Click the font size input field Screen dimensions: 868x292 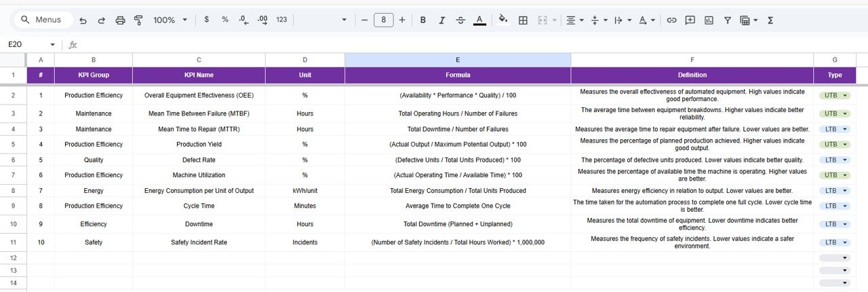383,20
